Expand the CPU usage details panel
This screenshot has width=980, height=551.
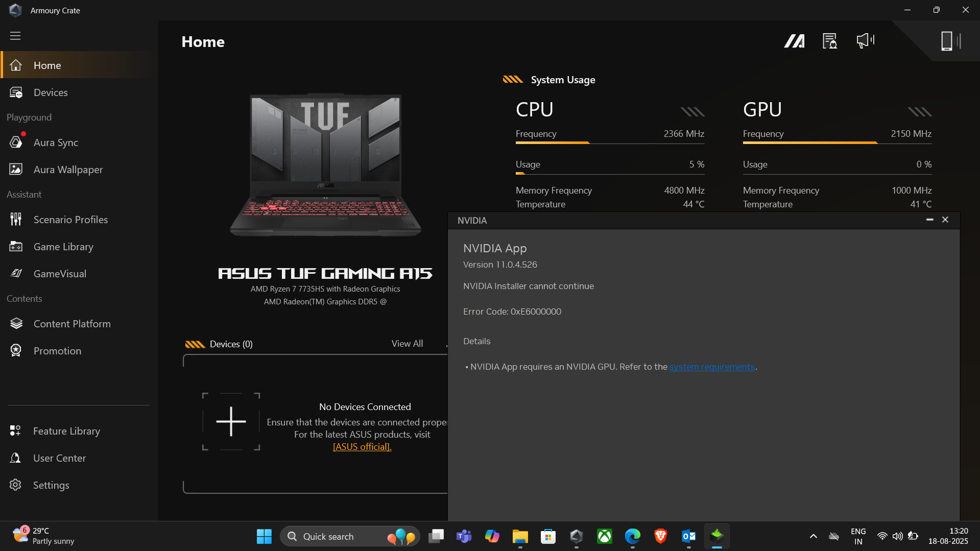(692, 111)
